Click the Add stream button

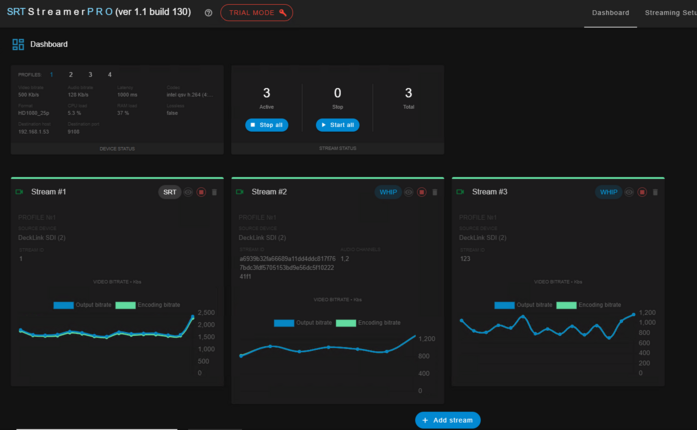point(448,420)
